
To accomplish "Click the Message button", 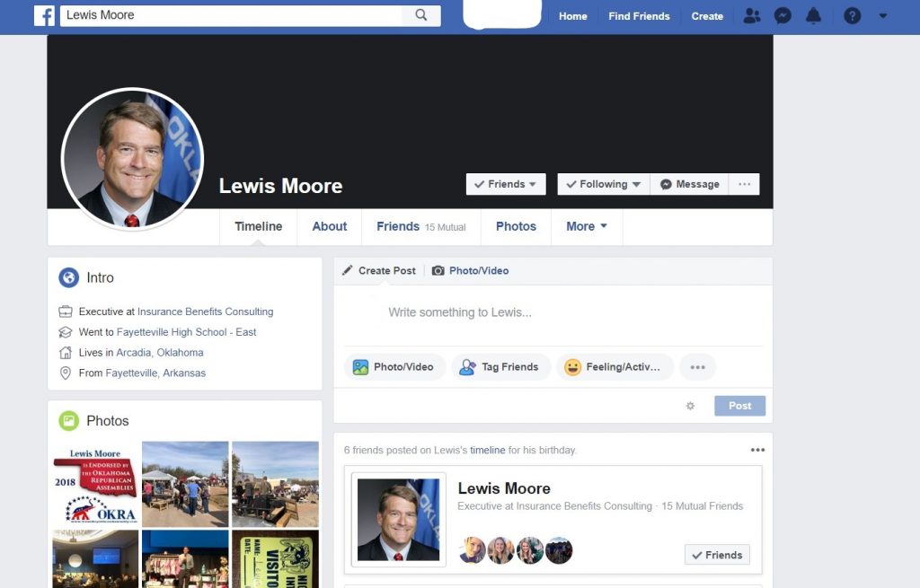I will (x=689, y=184).
